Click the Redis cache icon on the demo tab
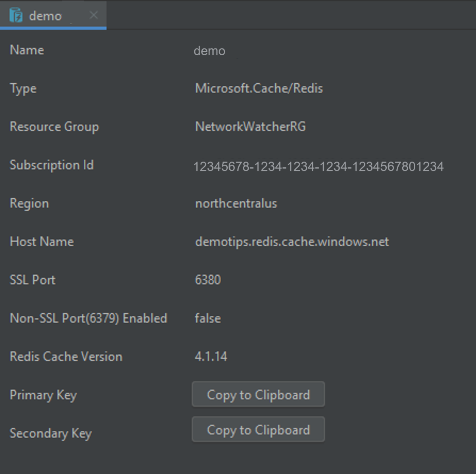This screenshot has height=474, width=476. pos(17,15)
